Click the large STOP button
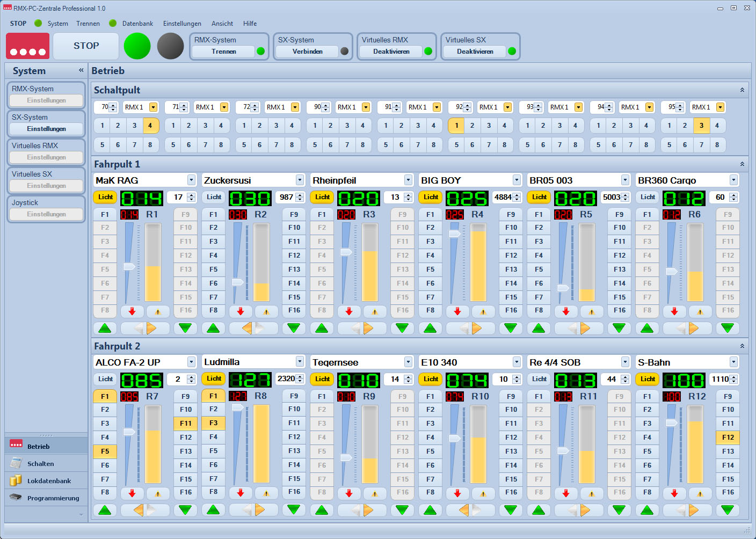The image size is (756, 539). (86, 46)
